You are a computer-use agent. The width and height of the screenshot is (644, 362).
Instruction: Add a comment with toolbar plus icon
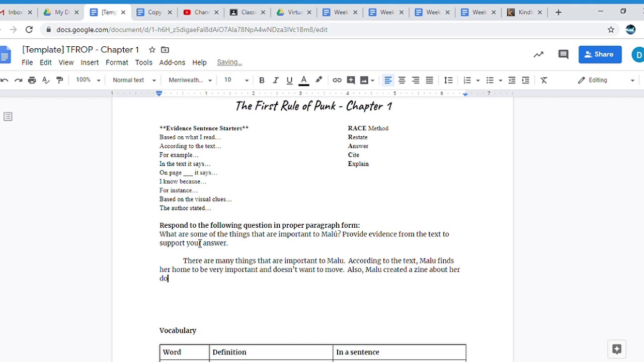click(x=351, y=80)
